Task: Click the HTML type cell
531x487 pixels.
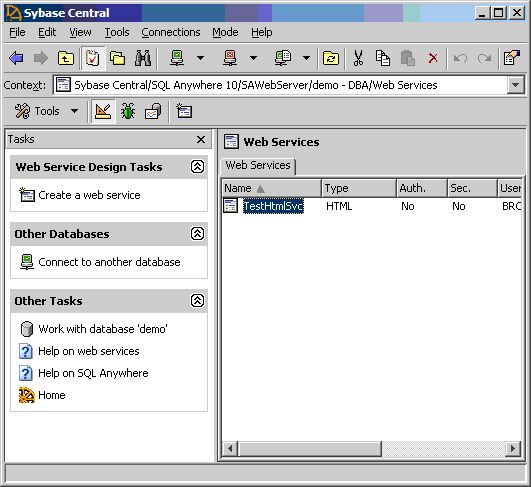Action: (x=339, y=206)
